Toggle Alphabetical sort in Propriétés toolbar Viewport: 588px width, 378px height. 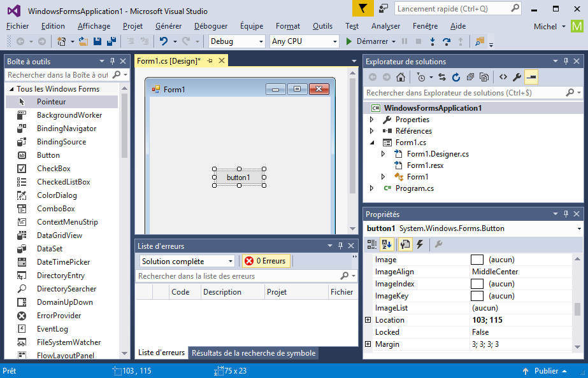pos(386,244)
